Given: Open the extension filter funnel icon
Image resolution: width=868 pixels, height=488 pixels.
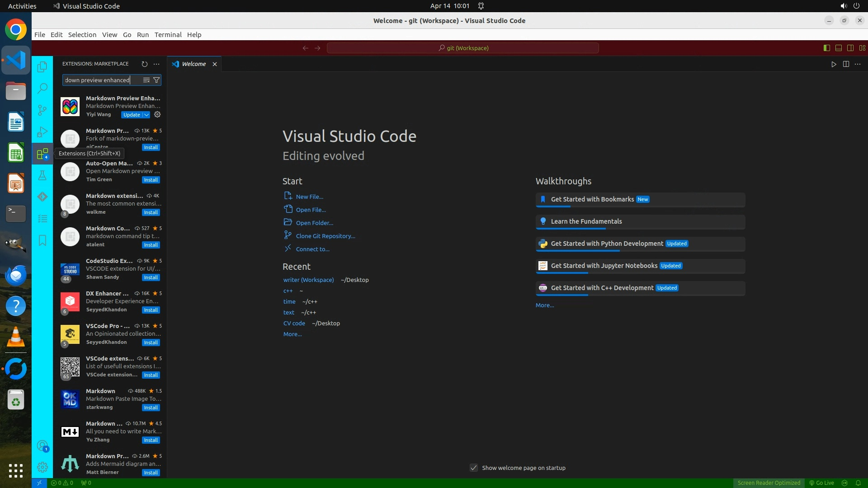Looking at the screenshot, I should point(156,80).
